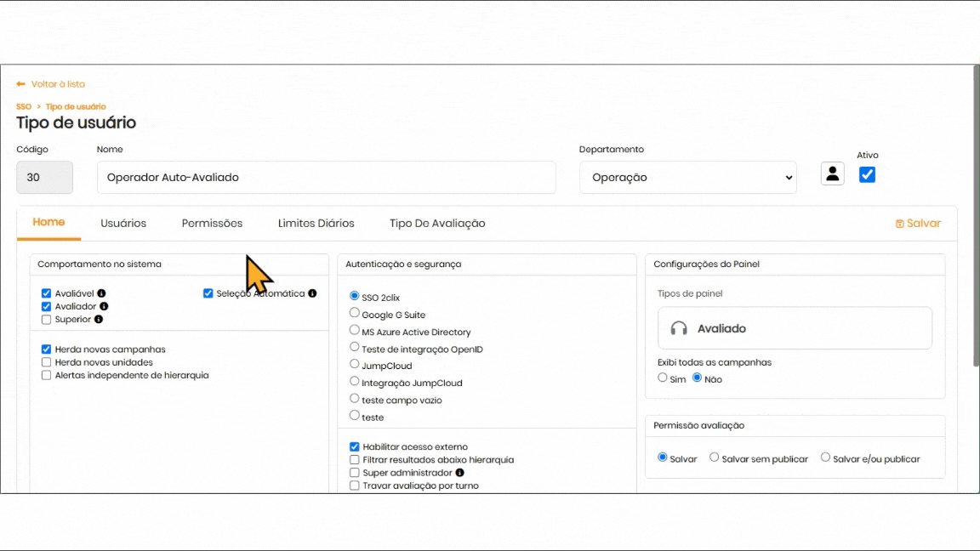Click the user profile icon next to Departamento
Image resolution: width=980 pixels, height=551 pixels.
832,173
